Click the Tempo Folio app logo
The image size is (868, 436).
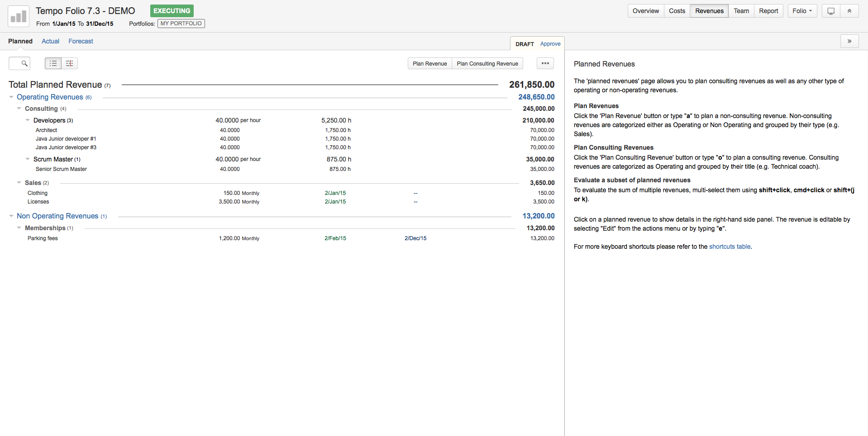(x=18, y=16)
